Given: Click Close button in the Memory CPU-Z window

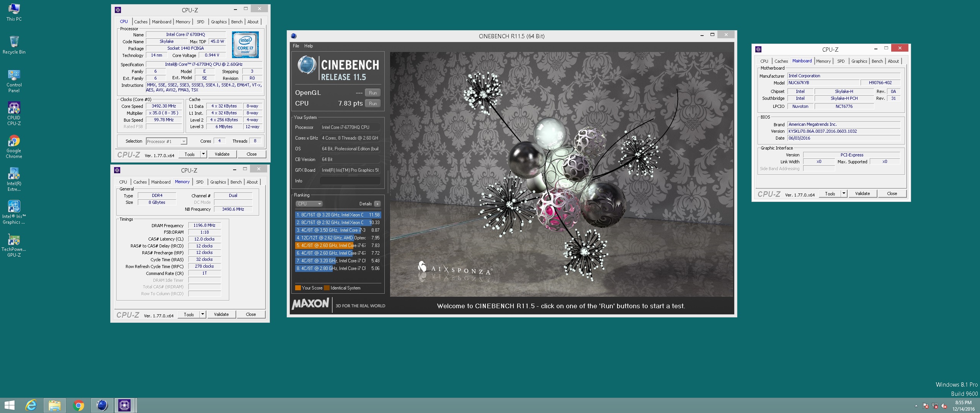Looking at the screenshot, I should (251, 314).
